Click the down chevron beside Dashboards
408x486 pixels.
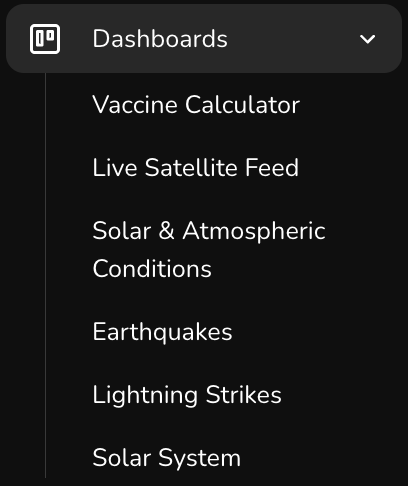367,39
